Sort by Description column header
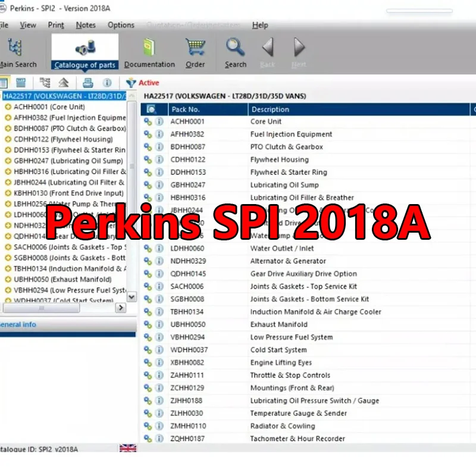The height and width of the screenshot is (476, 476). (x=359, y=109)
